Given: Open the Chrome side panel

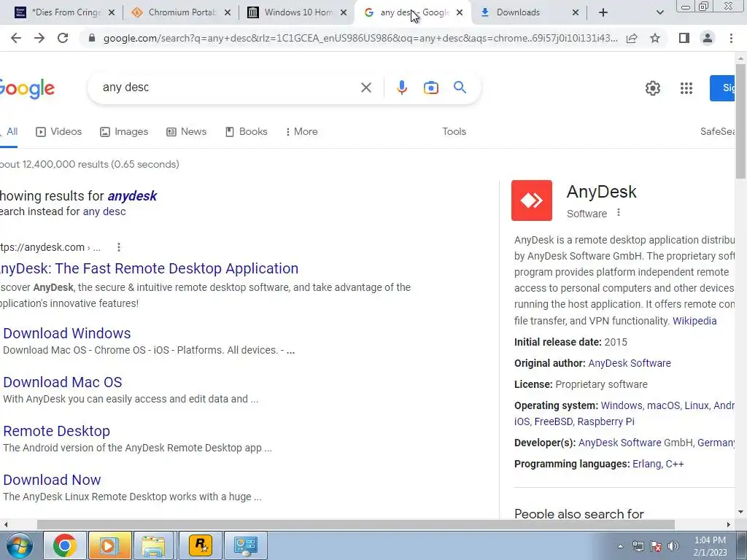Looking at the screenshot, I should point(684,38).
